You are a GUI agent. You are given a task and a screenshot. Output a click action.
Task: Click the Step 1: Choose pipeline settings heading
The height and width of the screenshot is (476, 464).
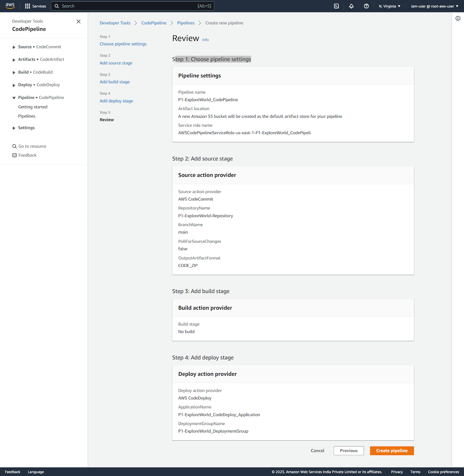coord(211,59)
